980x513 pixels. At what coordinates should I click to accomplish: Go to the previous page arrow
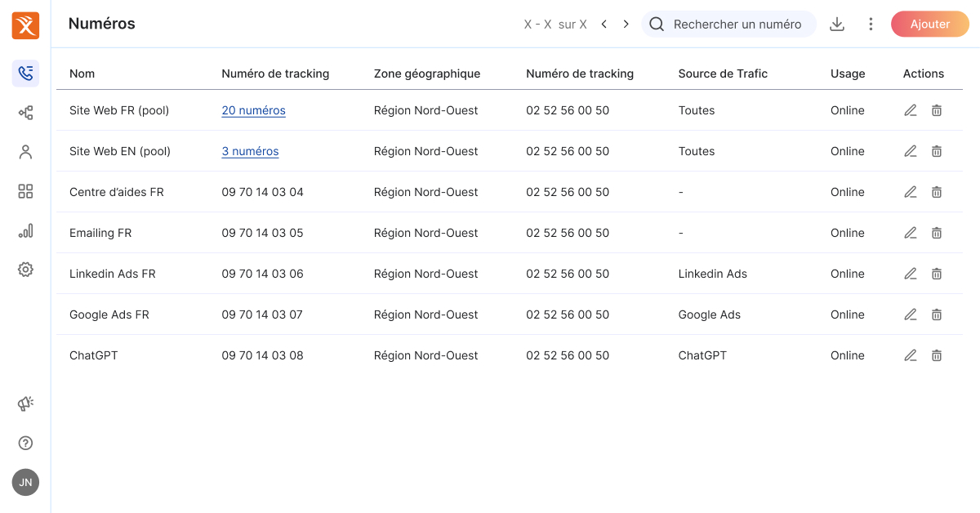604,25
